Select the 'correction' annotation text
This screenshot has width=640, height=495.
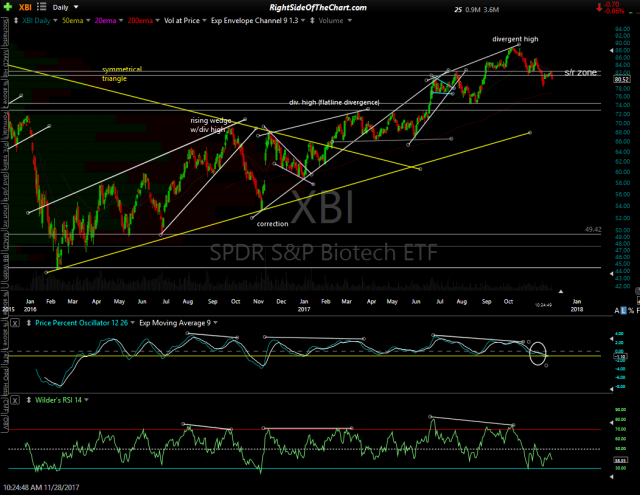[272, 224]
